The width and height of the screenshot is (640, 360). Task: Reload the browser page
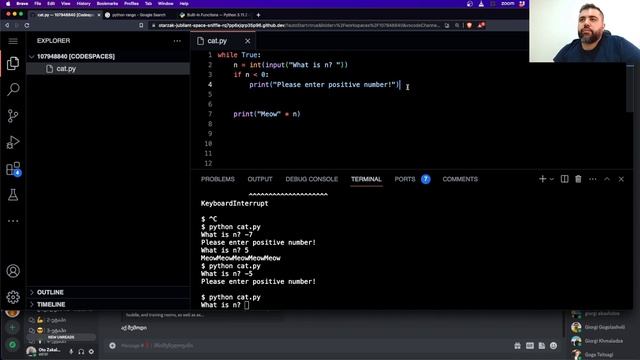[27, 25]
